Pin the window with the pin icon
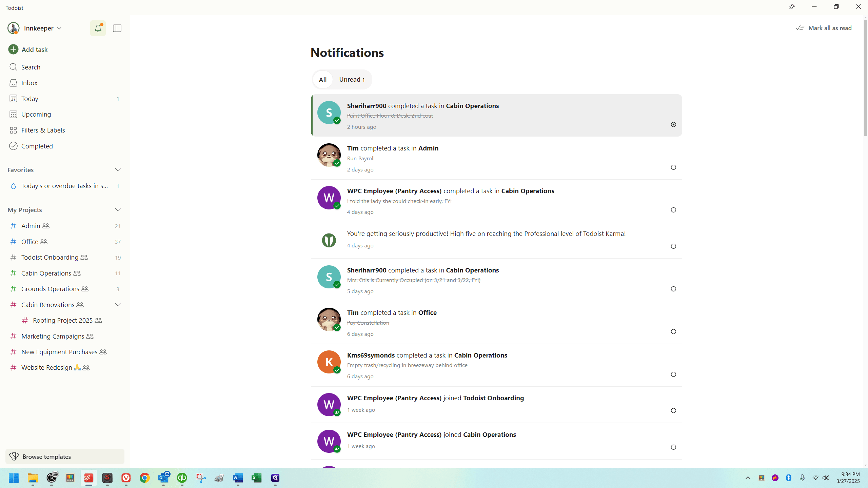The width and height of the screenshot is (868, 488). [792, 7]
